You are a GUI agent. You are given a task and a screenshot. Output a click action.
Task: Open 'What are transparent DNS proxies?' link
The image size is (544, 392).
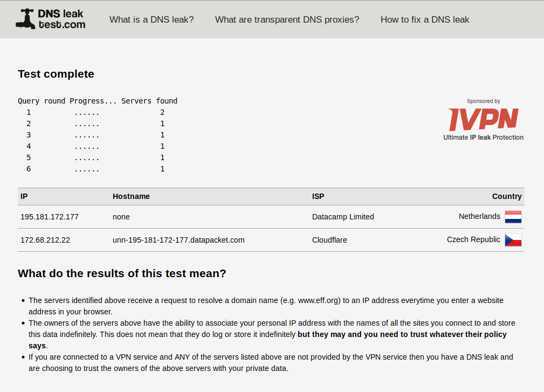coord(287,20)
